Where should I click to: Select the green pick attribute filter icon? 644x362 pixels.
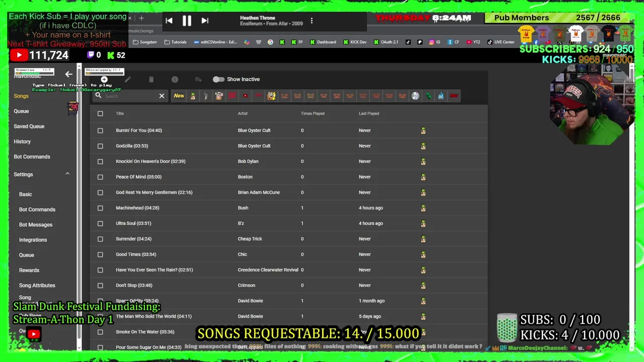tap(429, 96)
